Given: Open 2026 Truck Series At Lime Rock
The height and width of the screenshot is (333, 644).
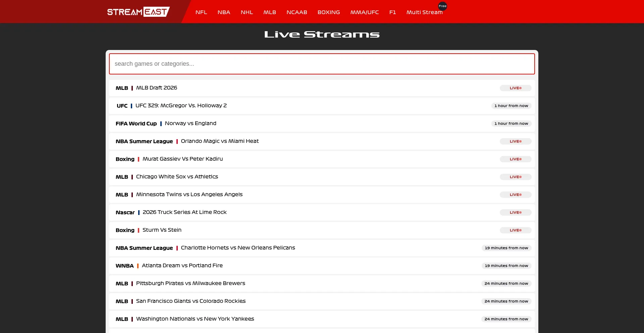Looking at the screenshot, I should coord(322,212).
